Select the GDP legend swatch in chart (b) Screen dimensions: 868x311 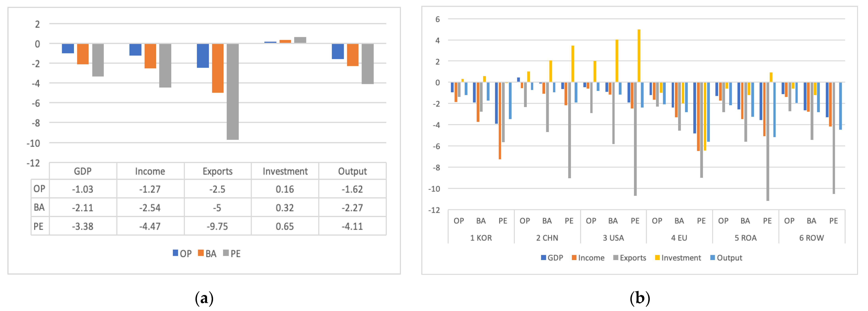pyautogui.click(x=543, y=257)
